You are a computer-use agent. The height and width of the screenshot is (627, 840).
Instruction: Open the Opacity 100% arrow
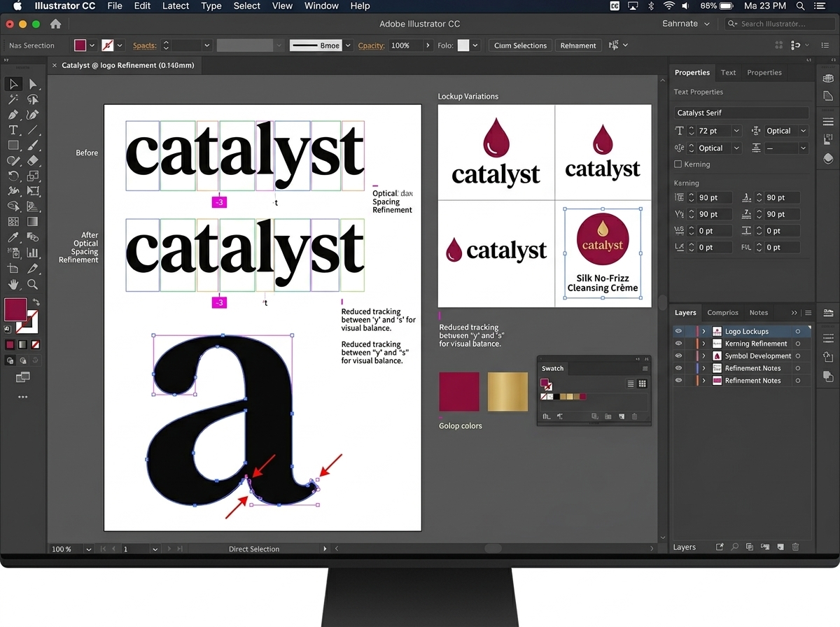[428, 45]
